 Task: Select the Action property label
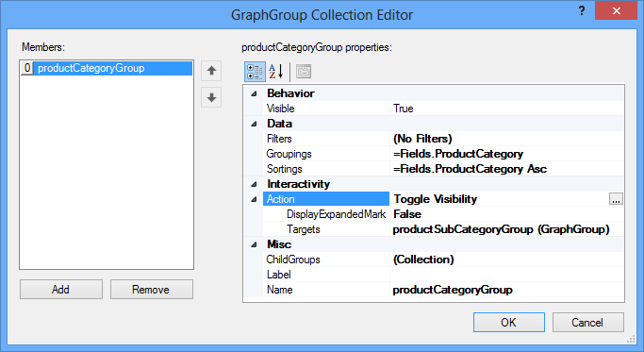click(326, 199)
